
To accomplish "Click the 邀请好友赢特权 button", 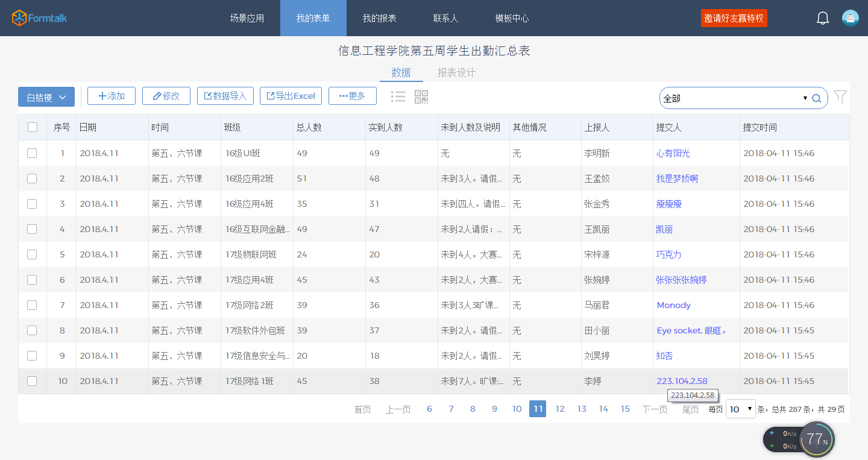I will [x=734, y=18].
